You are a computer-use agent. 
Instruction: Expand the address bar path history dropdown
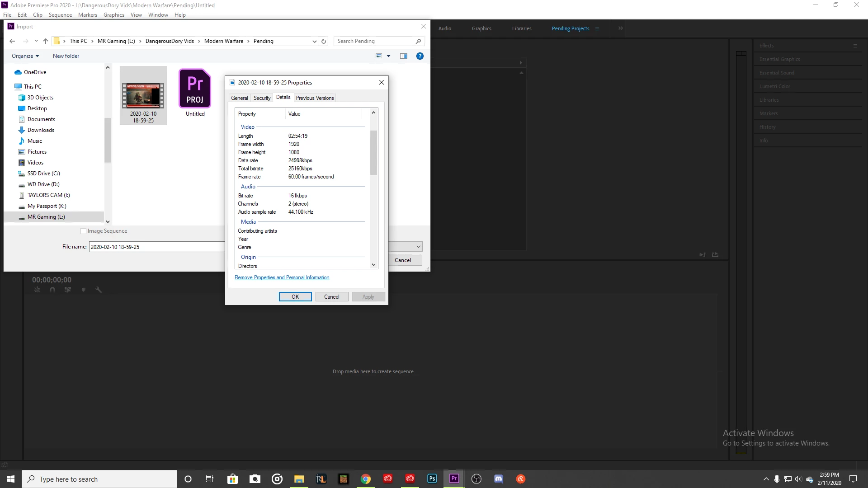point(314,41)
